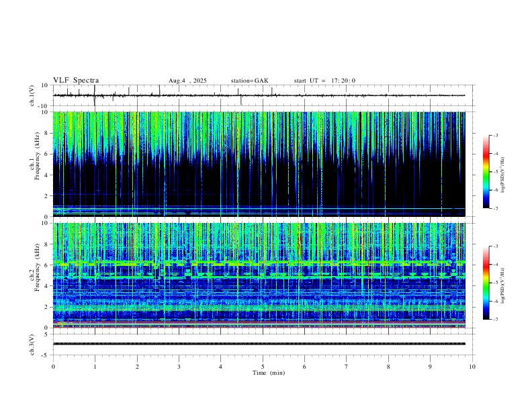The image size is (532, 411).
Task: Click the "2" tick on the Time axis
Action: point(137,367)
